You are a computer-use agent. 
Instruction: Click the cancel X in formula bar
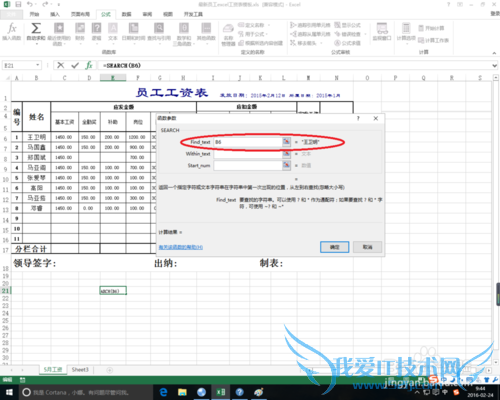tap(60, 65)
